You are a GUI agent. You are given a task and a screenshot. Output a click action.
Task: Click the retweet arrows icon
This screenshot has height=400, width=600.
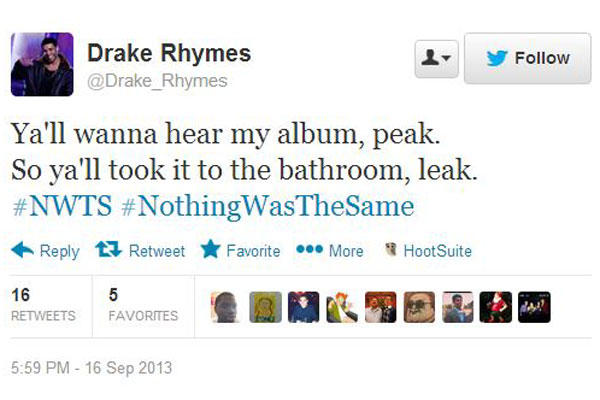[x=108, y=249]
